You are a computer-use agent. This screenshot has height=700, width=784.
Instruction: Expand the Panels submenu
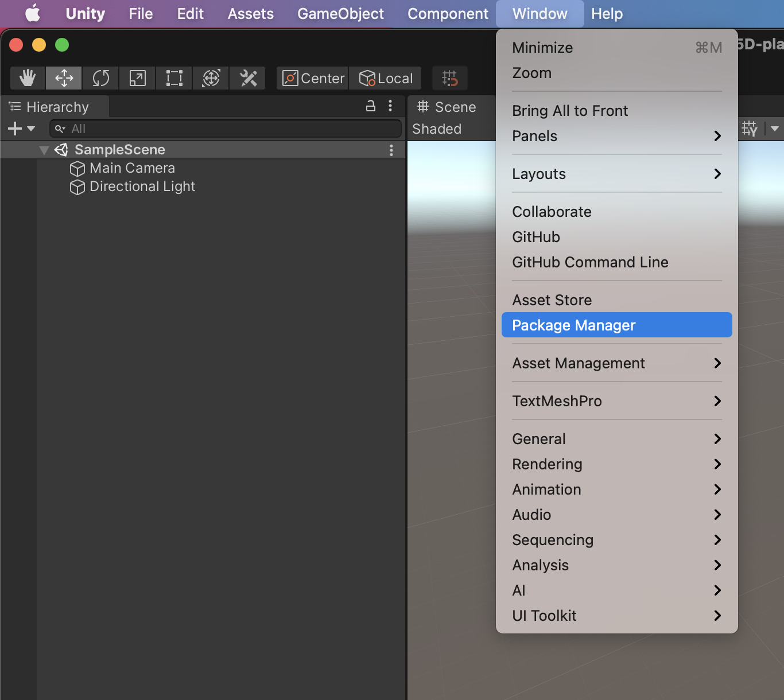point(617,136)
